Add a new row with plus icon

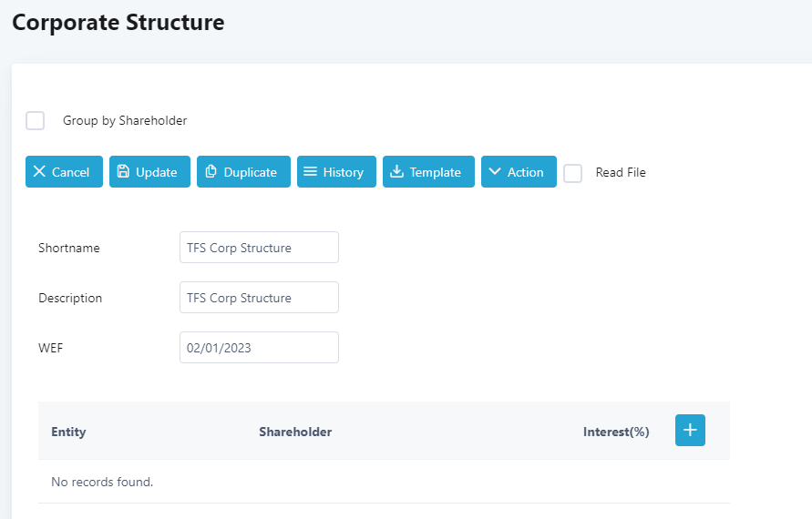tap(690, 431)
